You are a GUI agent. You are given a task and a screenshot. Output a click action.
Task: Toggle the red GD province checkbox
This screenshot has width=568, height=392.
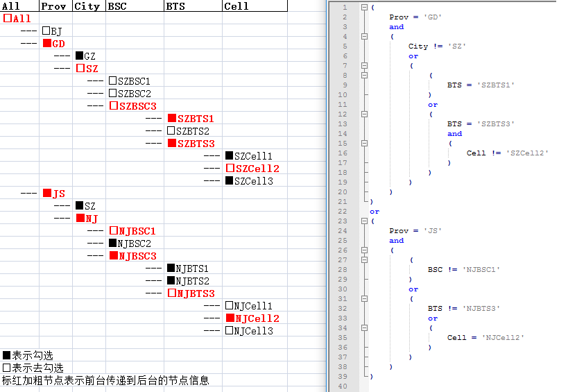click(47, 43)
